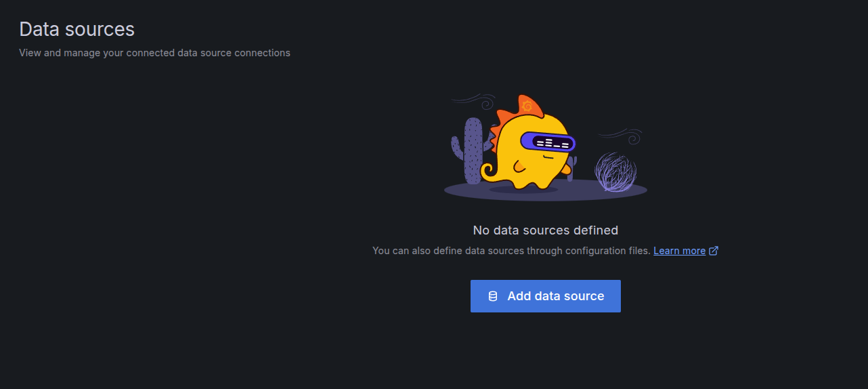Click the Grafana logo on the mascot's crest
The width and height of the screenshot is (868, 389).
pos(527,106)
